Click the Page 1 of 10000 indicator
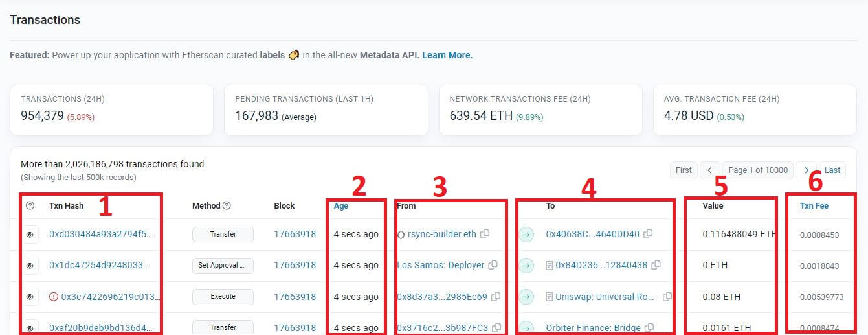This screenshot has width=868, height=335. pyautogui.click(x=758, y=170)
